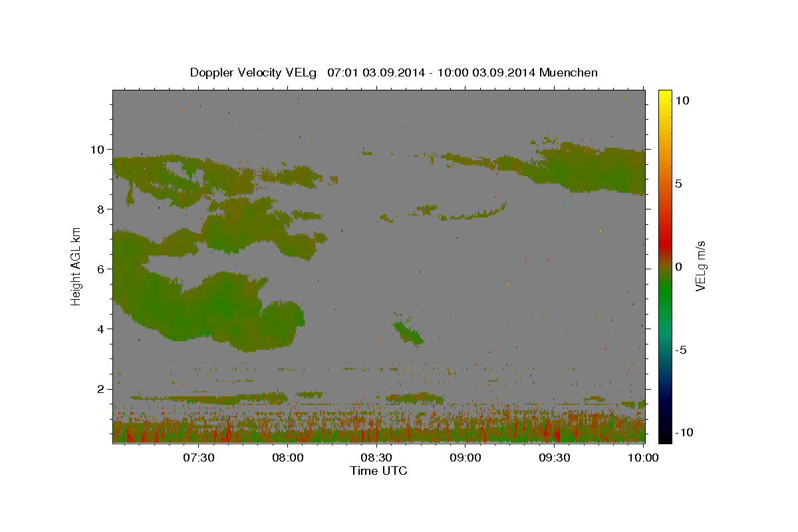Click the 08:00 time tick label
The height and width of the screenshot is (532, 798).
tap(288, 458)
